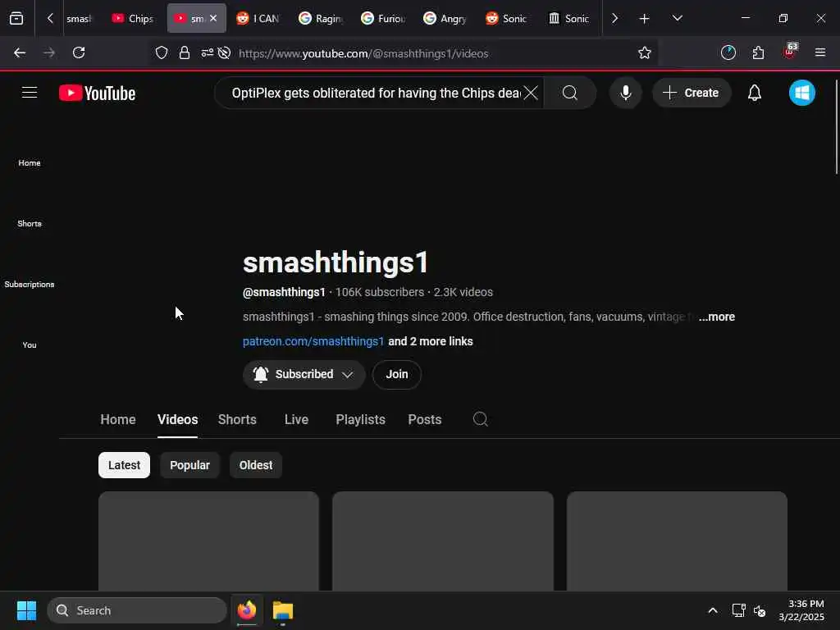Open the circular timer extension icon in toolbar
The image size is (840, 630).
[728, 52]
